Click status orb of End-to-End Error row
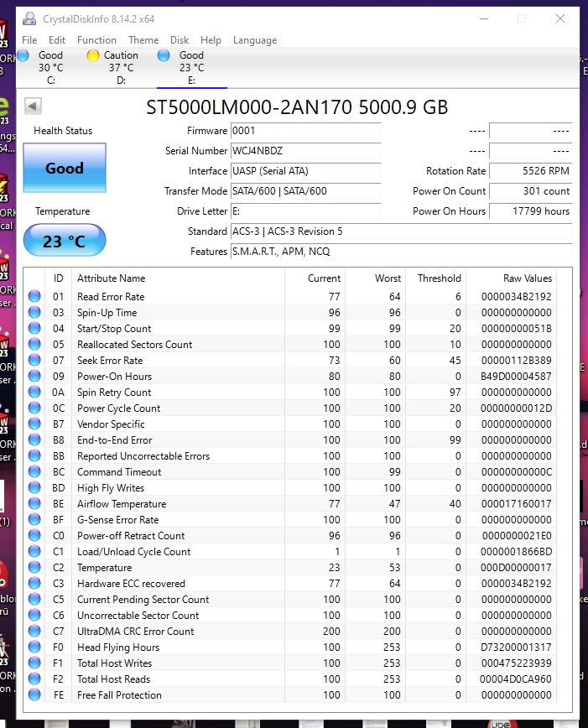The height and width of the screenshot is (728, 588). click(34, 439)
